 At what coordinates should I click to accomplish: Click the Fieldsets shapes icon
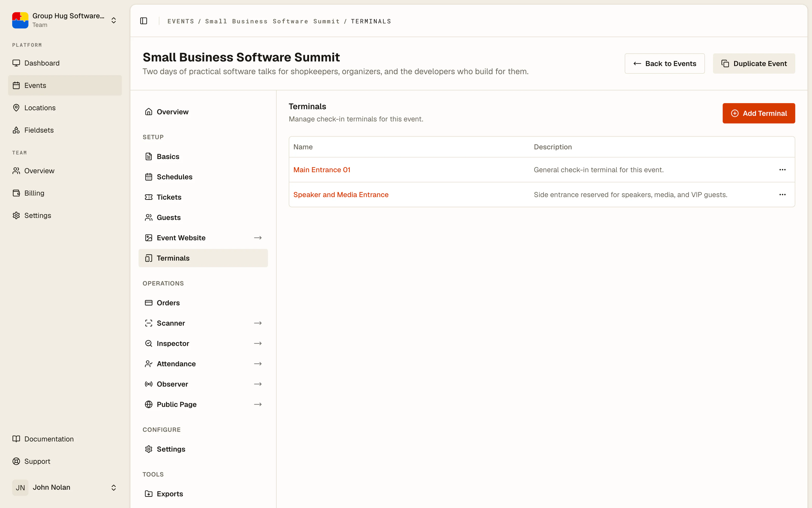click(x=16, y=130)
